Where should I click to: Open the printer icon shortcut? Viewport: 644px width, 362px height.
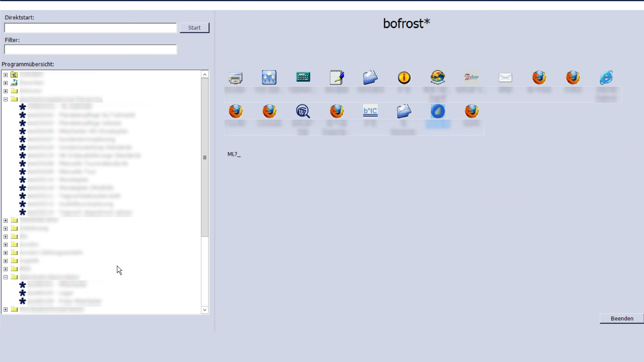click(x=235, y=78)
